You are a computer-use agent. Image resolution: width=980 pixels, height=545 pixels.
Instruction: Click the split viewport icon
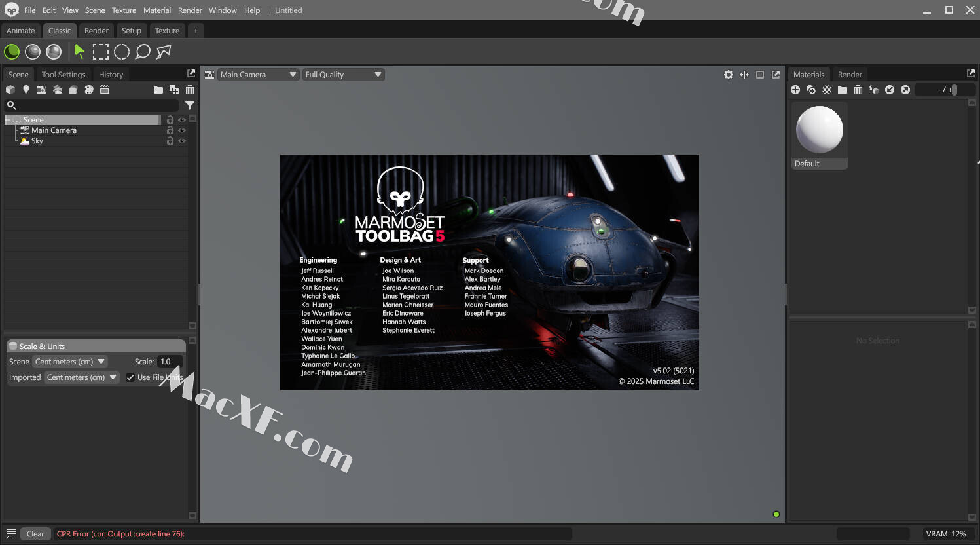[x=744, y=75]
